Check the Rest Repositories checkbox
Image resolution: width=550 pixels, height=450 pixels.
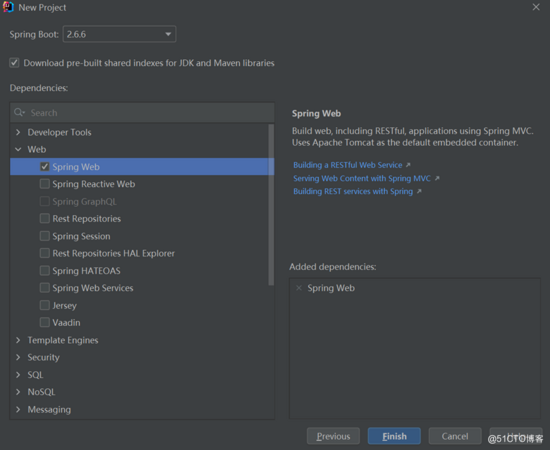point(45,219)
